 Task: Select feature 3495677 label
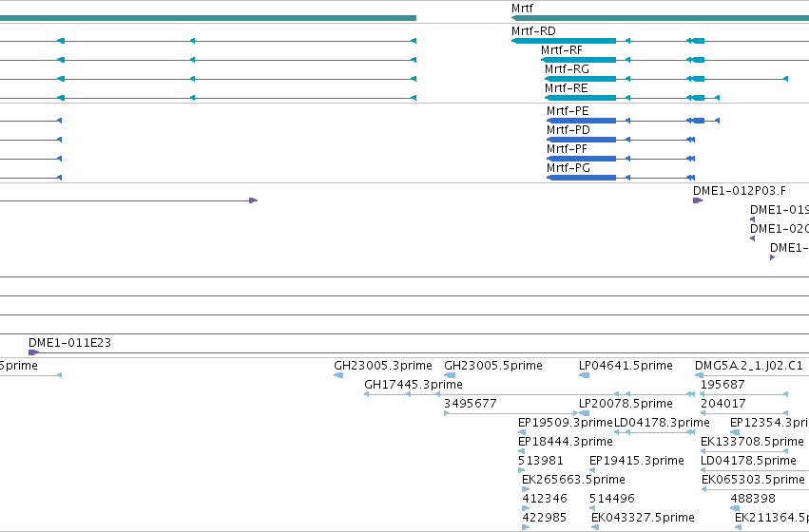click(471, 404)
